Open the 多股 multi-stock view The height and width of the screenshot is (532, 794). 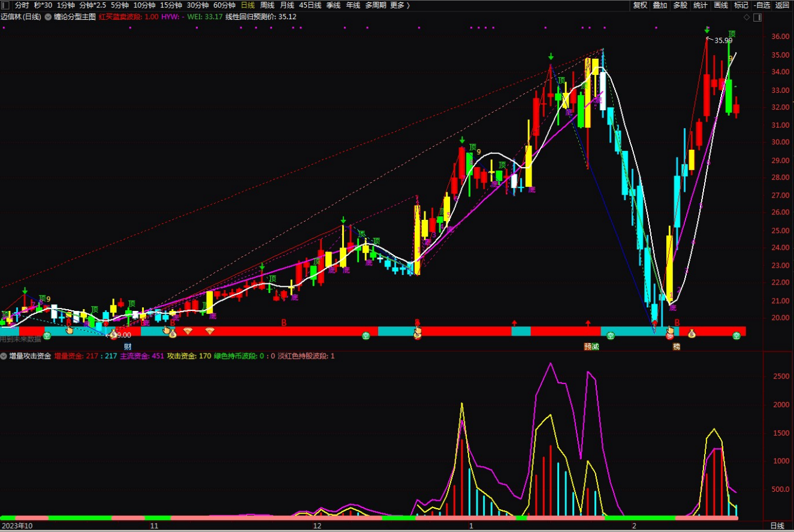pos(680,5)
